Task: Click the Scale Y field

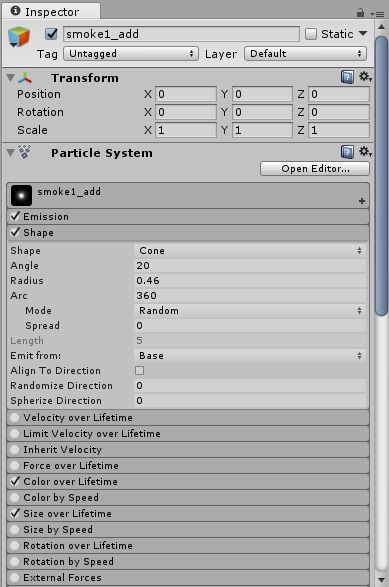Action: pyautogui.click(x=262, y=130)
